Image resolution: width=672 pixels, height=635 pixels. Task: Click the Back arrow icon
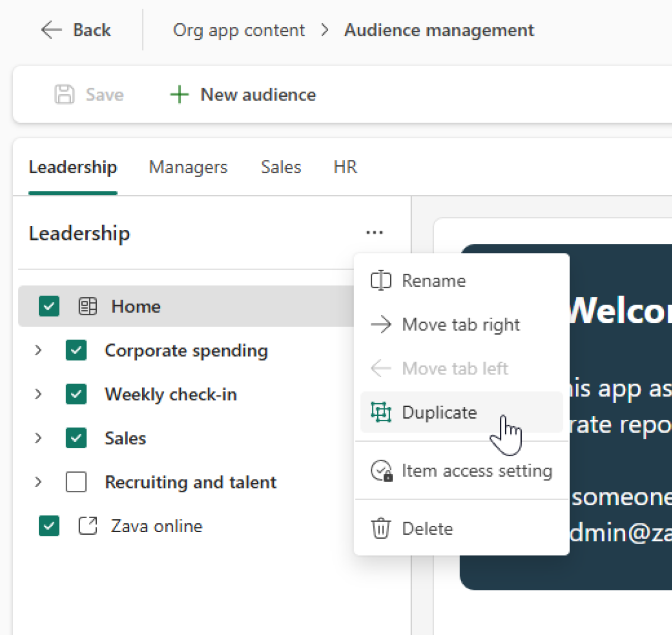(52, 30)
